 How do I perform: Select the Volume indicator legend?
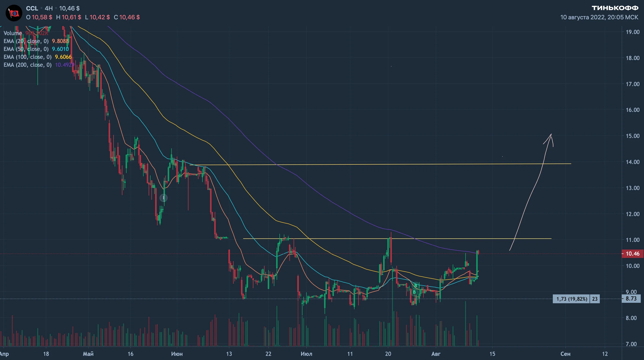click(26, 33)
